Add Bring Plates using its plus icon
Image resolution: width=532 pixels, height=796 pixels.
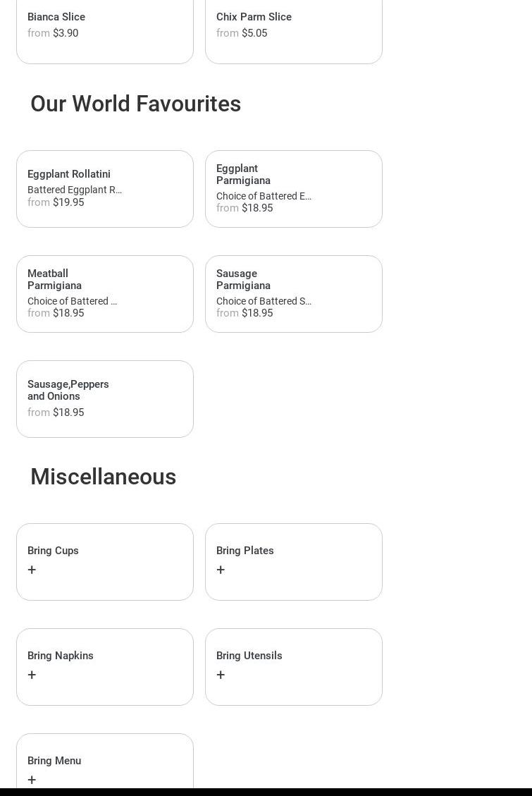click(221, 570)
